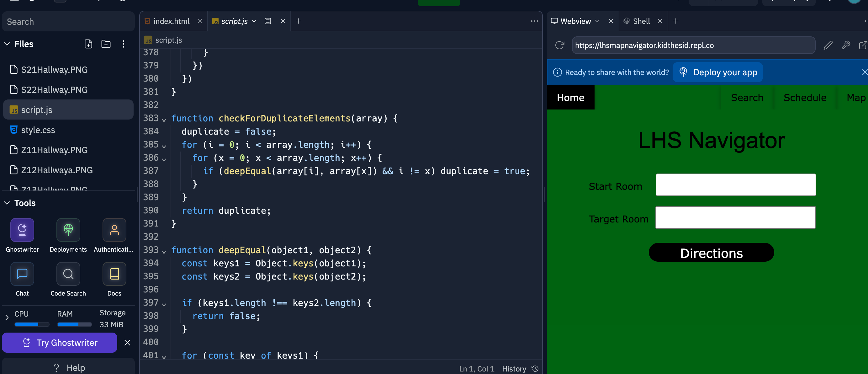Collapse the Tools section
This screenshot has height=374, width=868.
[7, 203]
